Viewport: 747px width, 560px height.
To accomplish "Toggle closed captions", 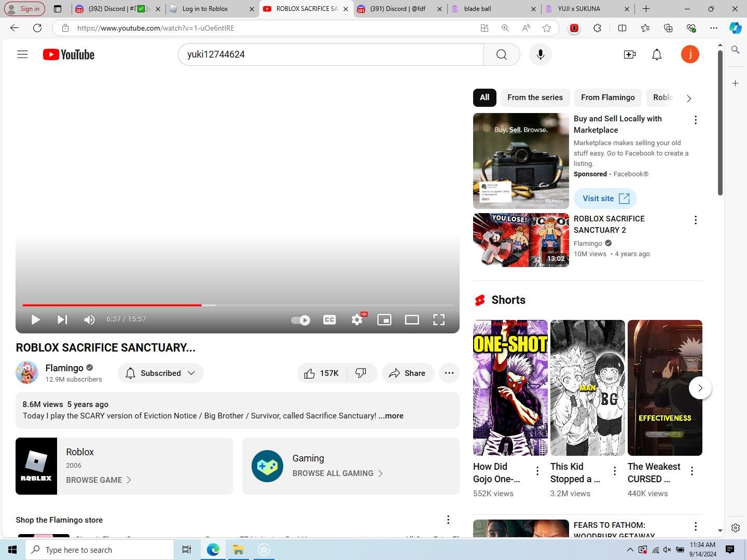I will point(329,319).
